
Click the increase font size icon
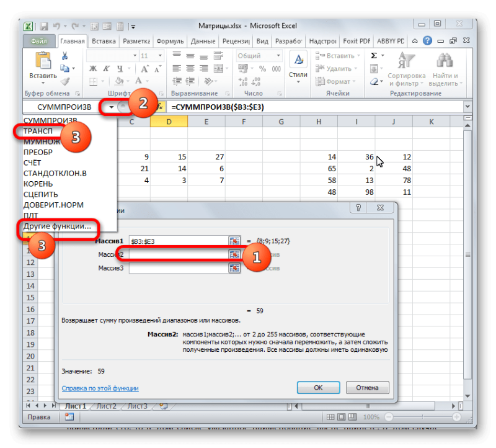click(144, 69)
